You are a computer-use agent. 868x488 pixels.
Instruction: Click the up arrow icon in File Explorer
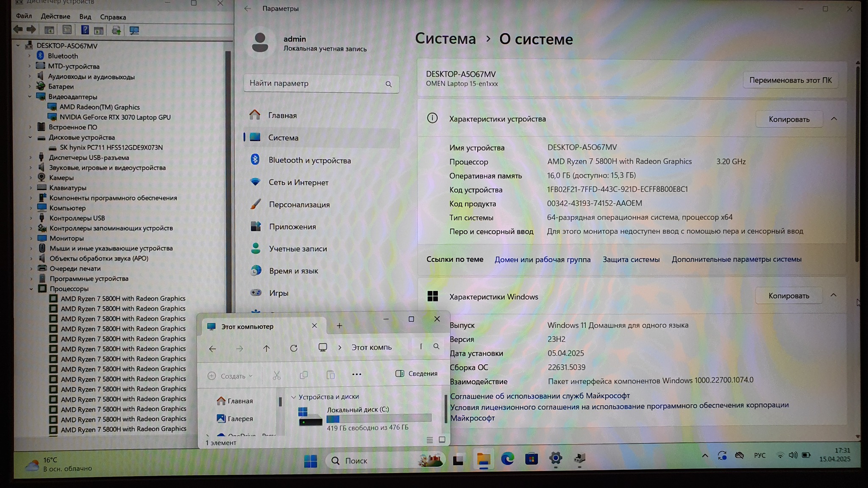(266, 348)
